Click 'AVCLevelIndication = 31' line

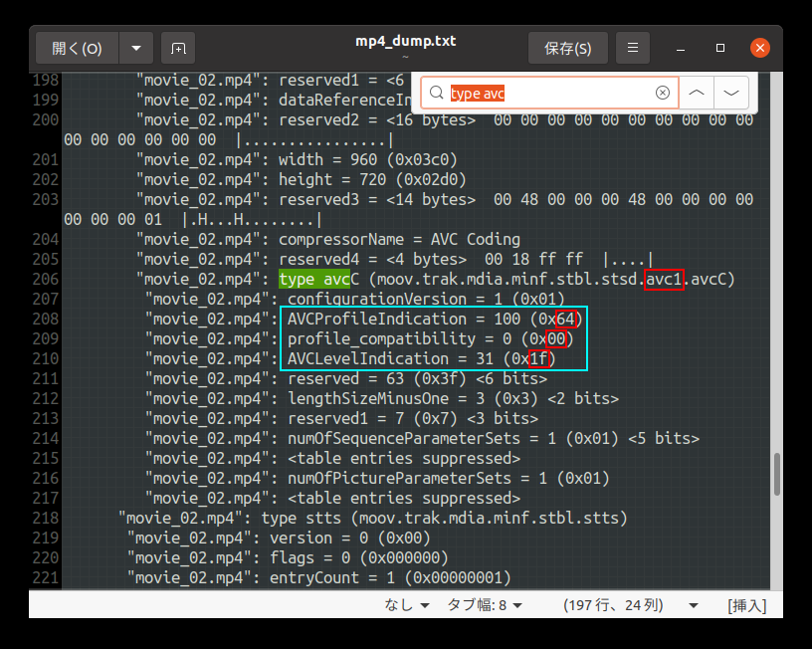422,359
